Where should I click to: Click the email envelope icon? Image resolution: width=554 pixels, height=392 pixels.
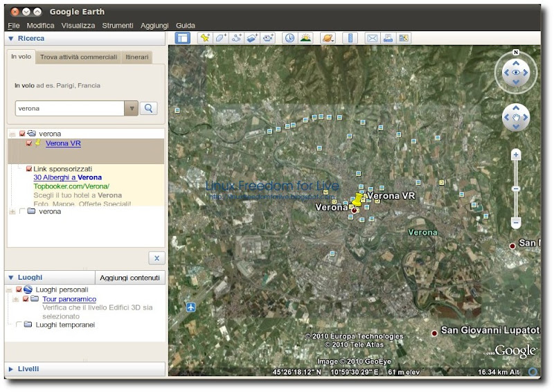[372, 38]
